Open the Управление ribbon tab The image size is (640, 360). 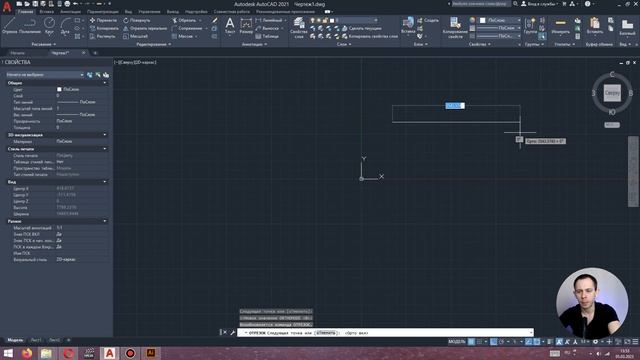click(149, 12)
